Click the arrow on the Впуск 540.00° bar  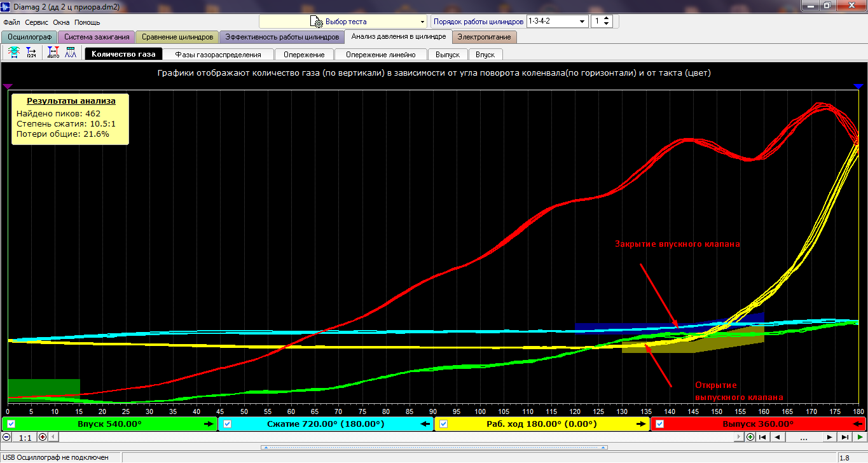(208, 424)
